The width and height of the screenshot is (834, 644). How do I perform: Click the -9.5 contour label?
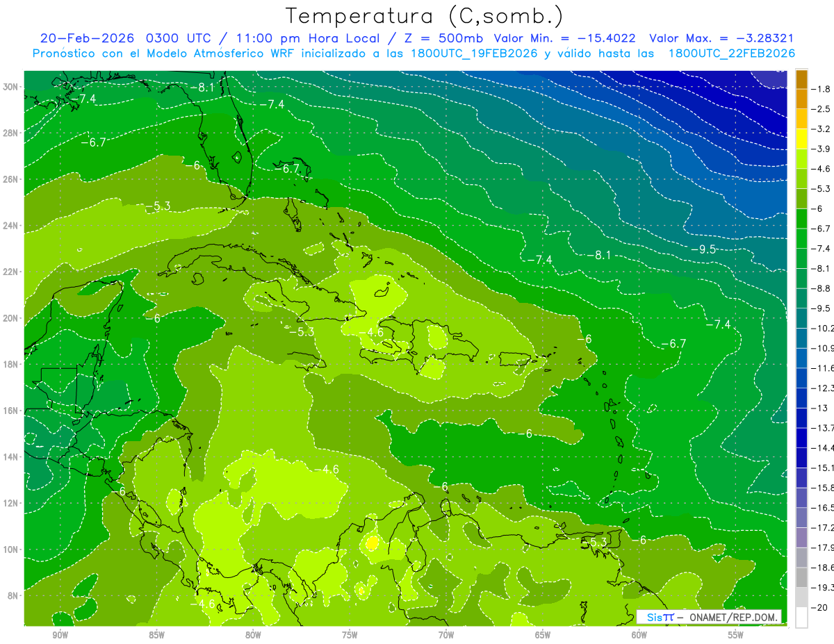(x=703, y=249)
